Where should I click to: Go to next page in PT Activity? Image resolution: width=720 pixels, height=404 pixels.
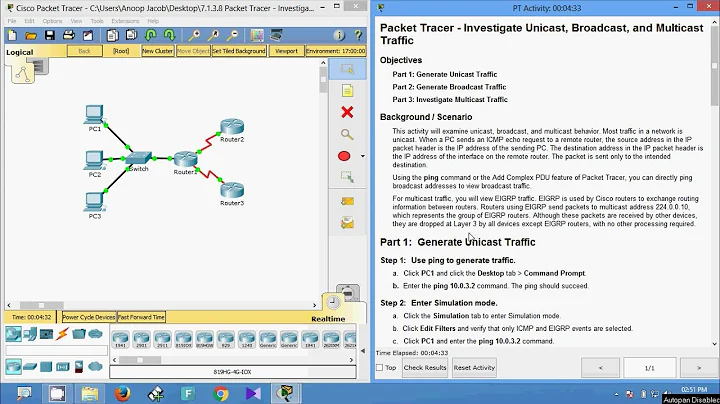pos(698,368)
